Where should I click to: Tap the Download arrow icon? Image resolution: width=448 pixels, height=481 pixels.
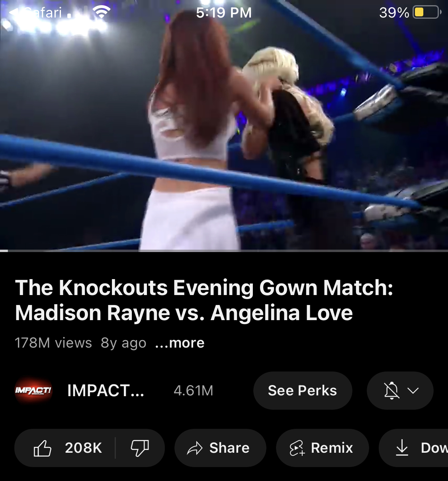pyautogui.click(x=402, y=448)
